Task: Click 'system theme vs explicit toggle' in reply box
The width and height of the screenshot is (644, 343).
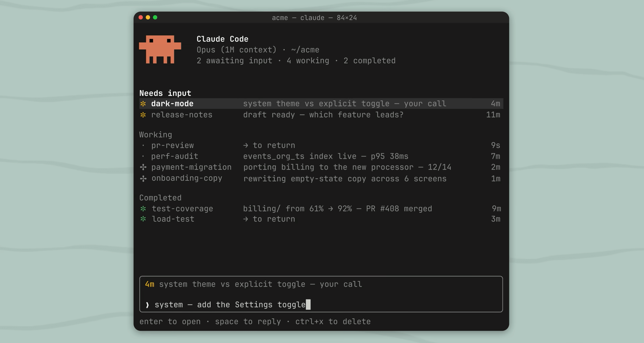Action: pyautogui.click(x=232, y=284)
